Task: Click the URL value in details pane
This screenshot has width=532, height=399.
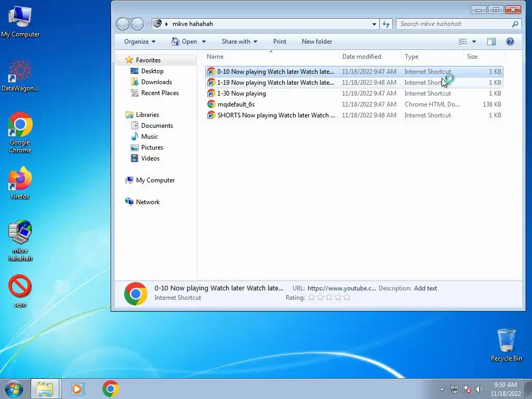Action: click(x=342, y=288)
